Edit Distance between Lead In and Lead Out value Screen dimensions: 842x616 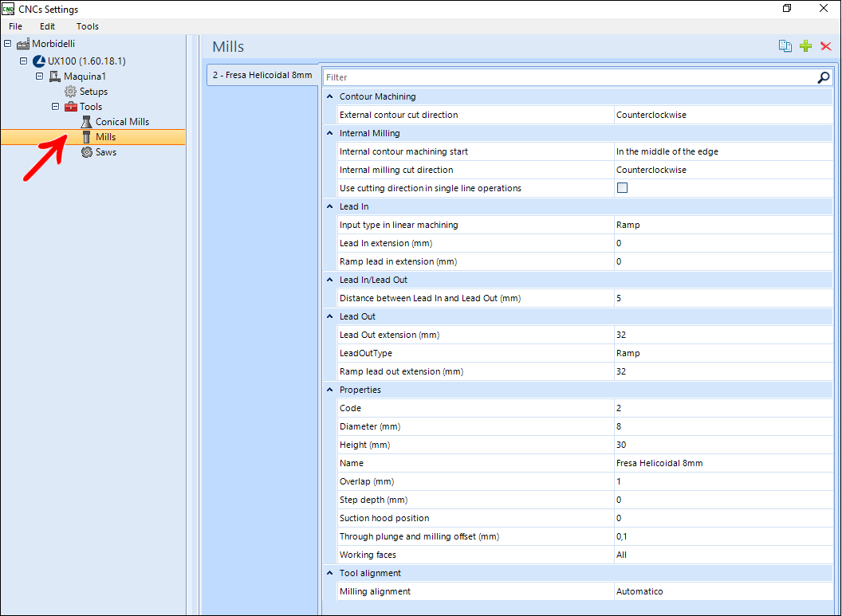click(723, 298)
